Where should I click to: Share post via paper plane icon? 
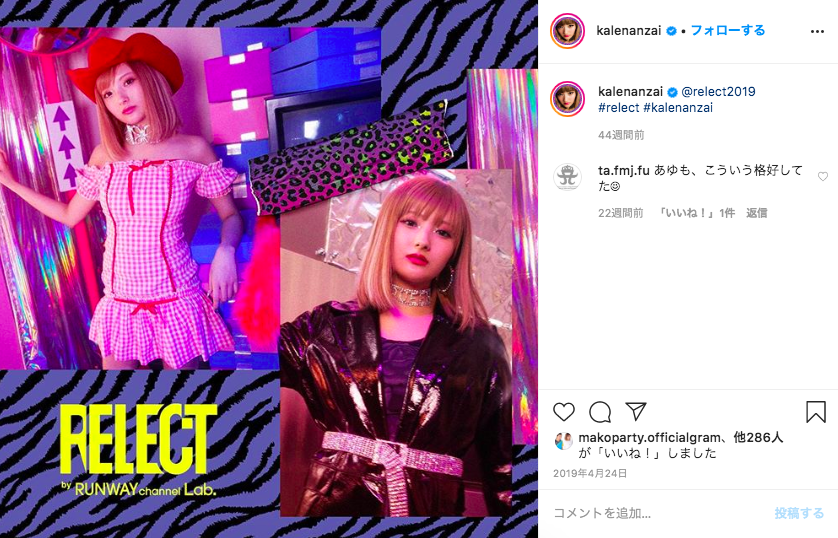point(636,411)
